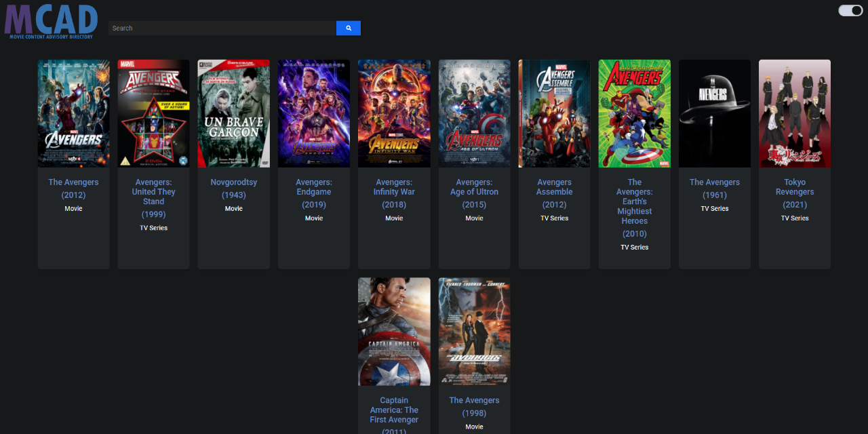The image size is (868, 434).
Task: Open Tokyo Revengers (2021) page
Action: (794, 191)
